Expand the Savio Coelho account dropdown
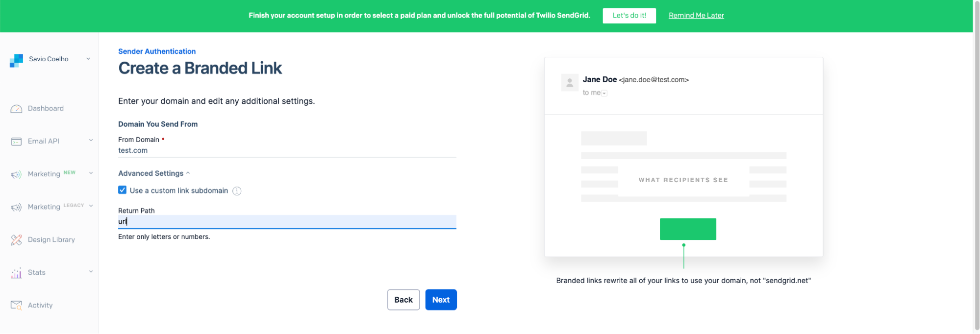The width and height of the screenshot is (980, 334). pos(88,59)
